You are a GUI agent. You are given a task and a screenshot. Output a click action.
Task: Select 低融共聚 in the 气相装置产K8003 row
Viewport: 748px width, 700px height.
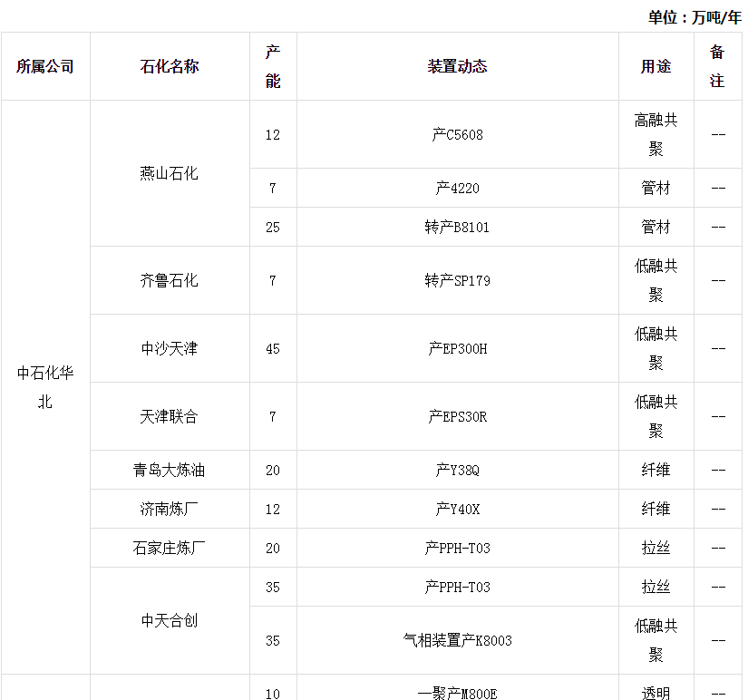pyautogui.click(x=656, y=640)
